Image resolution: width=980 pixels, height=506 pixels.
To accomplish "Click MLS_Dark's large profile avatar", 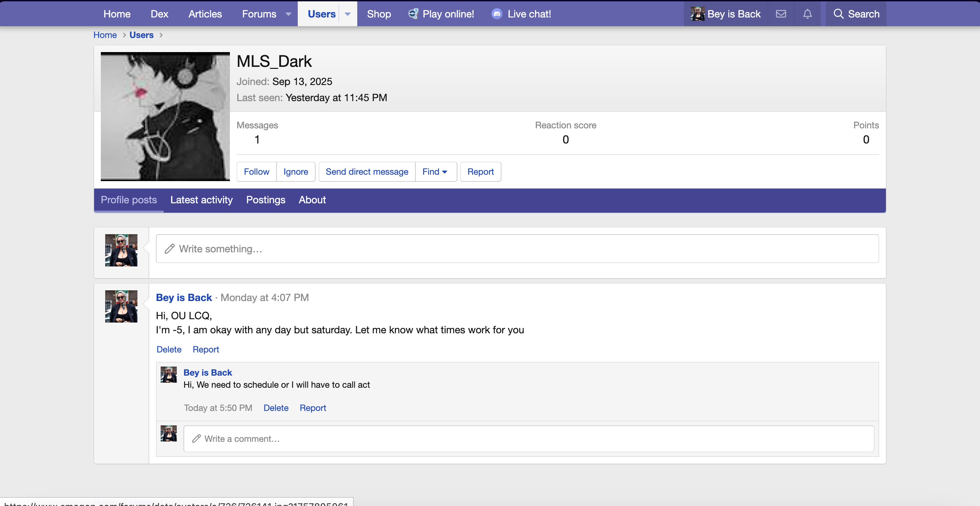I will click(x=165, y=116).
